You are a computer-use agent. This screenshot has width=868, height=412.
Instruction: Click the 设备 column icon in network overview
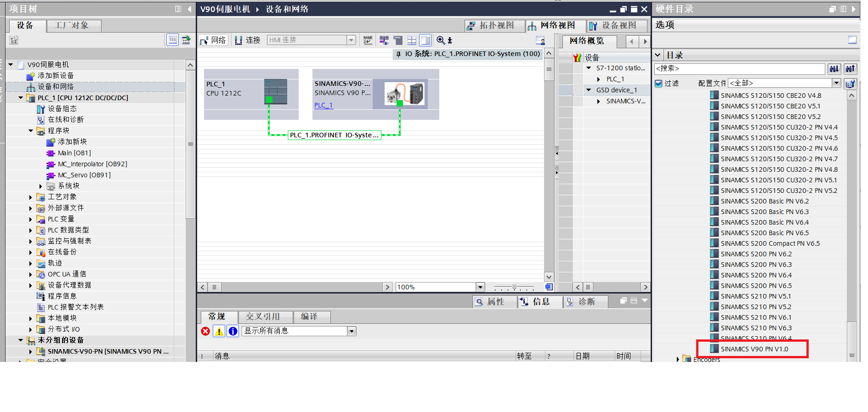tap(577, 57)
